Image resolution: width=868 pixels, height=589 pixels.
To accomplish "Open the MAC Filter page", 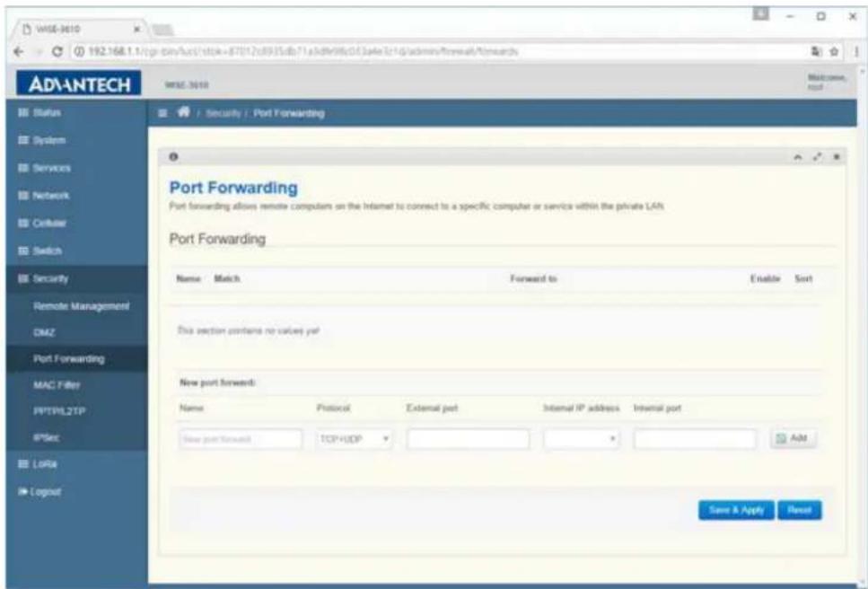I will pyautogui.click(x=57, y=384).
